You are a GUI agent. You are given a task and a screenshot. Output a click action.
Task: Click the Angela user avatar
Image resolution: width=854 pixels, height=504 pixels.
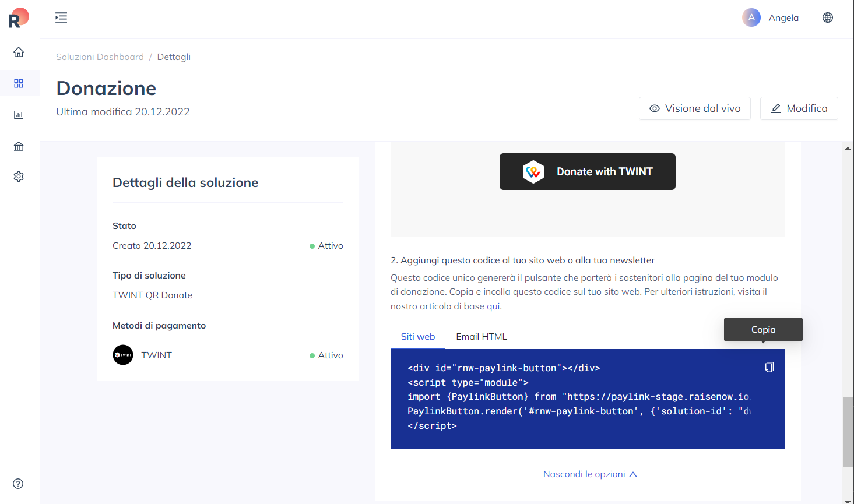[x=751, y=17]
